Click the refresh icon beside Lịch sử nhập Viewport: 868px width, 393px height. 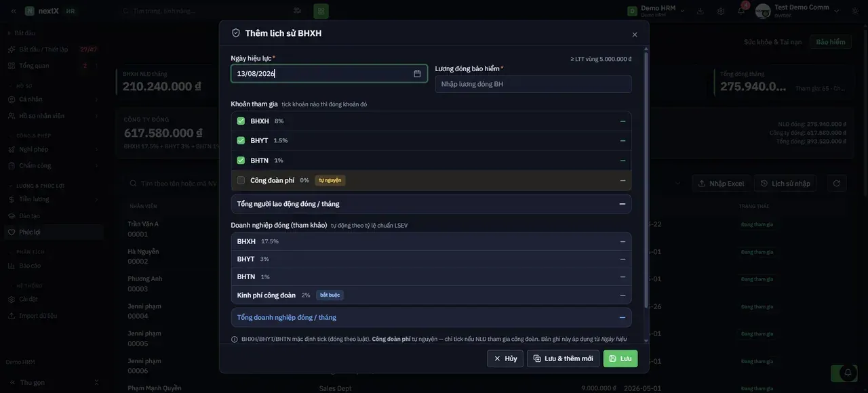(837, 184)
